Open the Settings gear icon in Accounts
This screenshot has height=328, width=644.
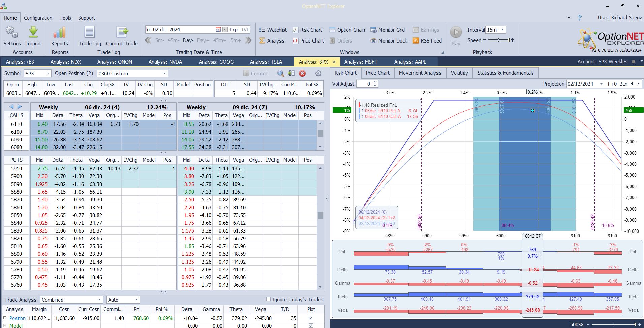point(12,32)
